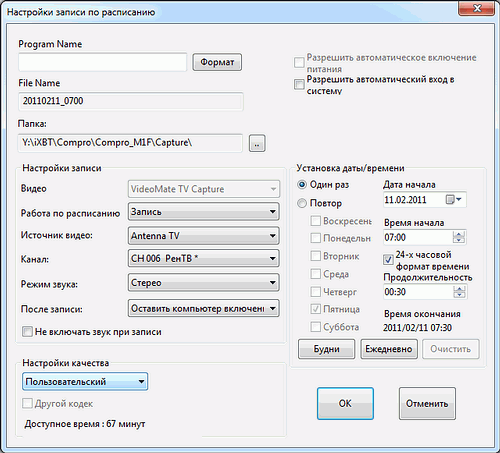Click the Папка path field
This screenshot has height=453, width=500.
coord(130,143)
